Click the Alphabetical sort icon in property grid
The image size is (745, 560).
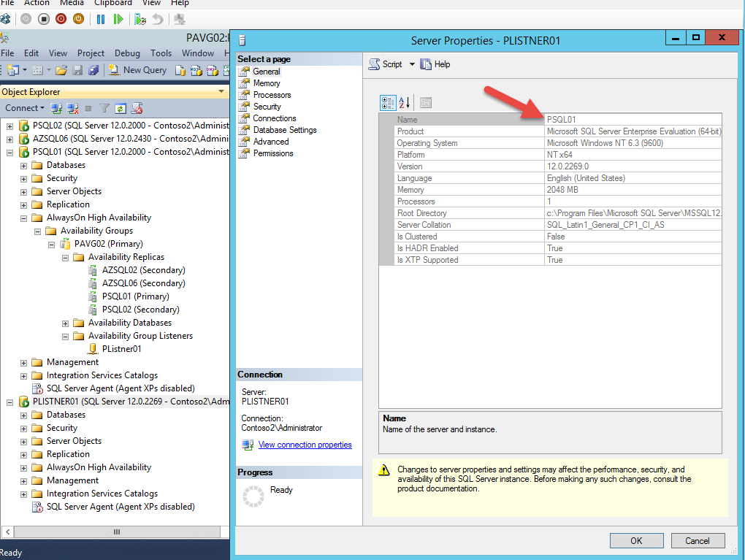point(405,103)
